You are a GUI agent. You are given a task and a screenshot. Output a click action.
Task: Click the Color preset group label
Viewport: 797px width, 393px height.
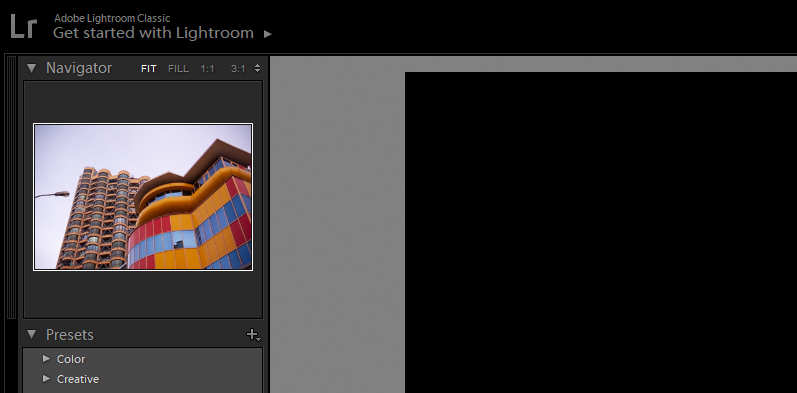click(x=71, y=359)
